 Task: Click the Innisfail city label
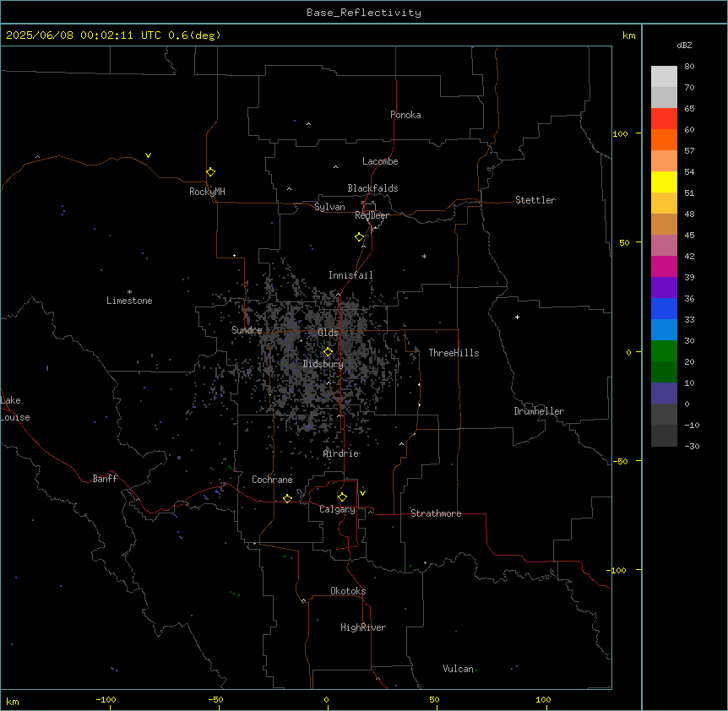(350, 275)
